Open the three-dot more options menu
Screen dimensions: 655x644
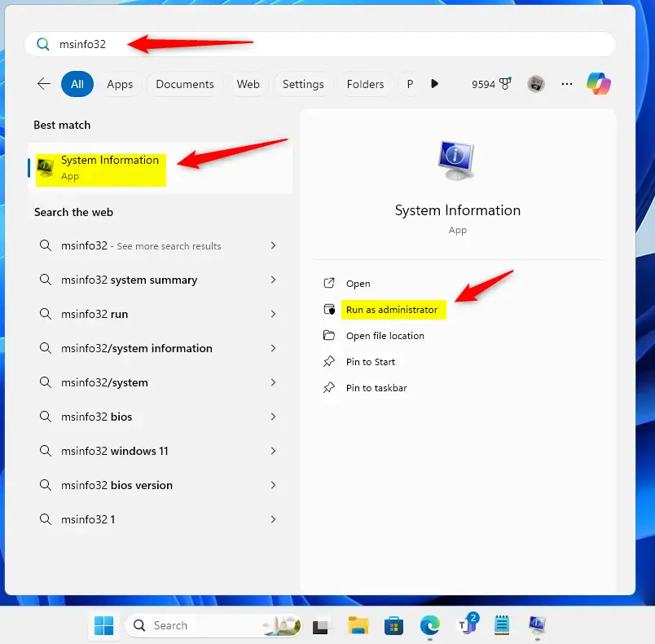(567, 84)
